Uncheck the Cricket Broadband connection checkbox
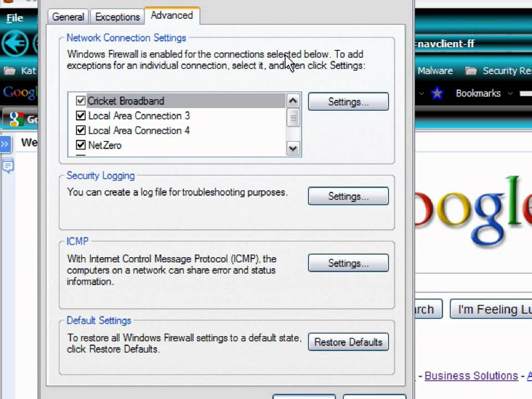The width and height of the screenshot is (532, 399). point(81,101)
